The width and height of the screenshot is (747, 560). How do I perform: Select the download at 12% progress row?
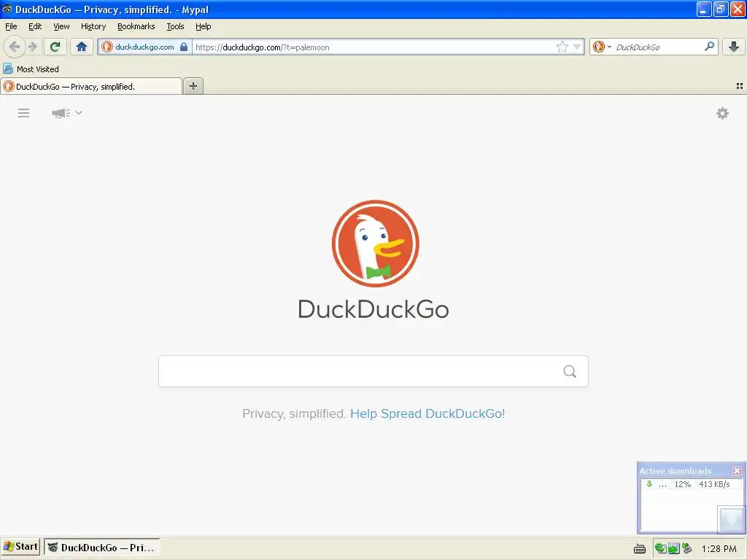[692, 484]
